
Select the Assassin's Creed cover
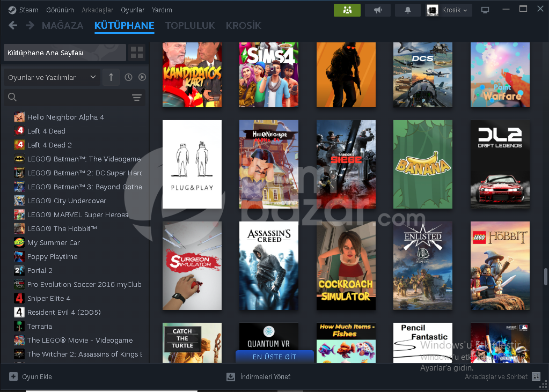coord(269,265)
